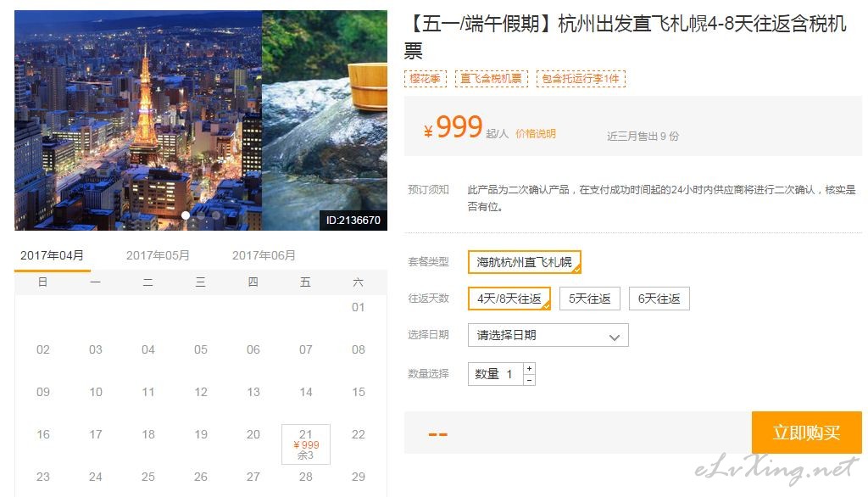868x497 pixels.
Task: Click April 22 in the calendar
Action: click(359, 434)
